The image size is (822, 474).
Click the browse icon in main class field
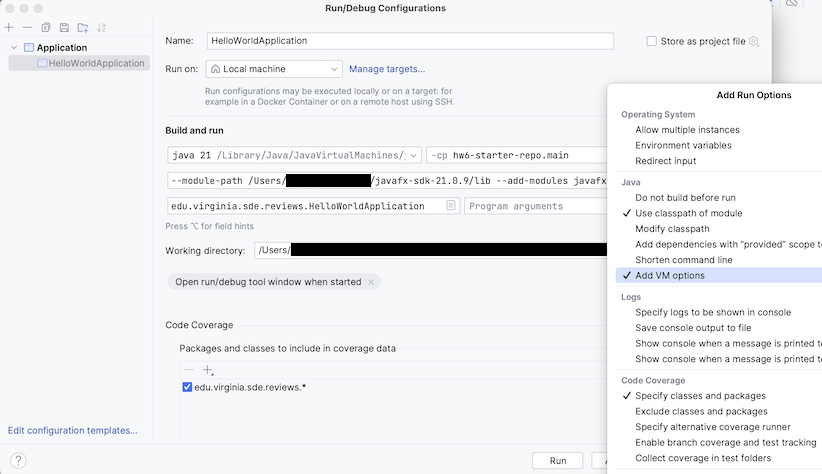[x=451, y=206]
